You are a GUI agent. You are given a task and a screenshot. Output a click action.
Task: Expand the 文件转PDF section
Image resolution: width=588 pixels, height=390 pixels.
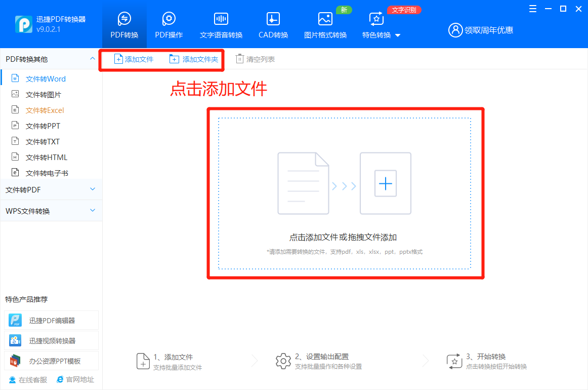click(93, 189)
